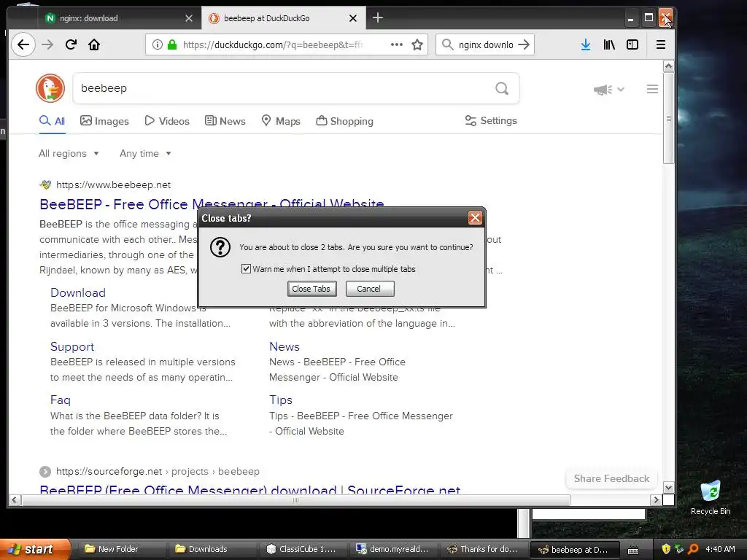Click vertical scrollbar down arrow

click(668, 488)
